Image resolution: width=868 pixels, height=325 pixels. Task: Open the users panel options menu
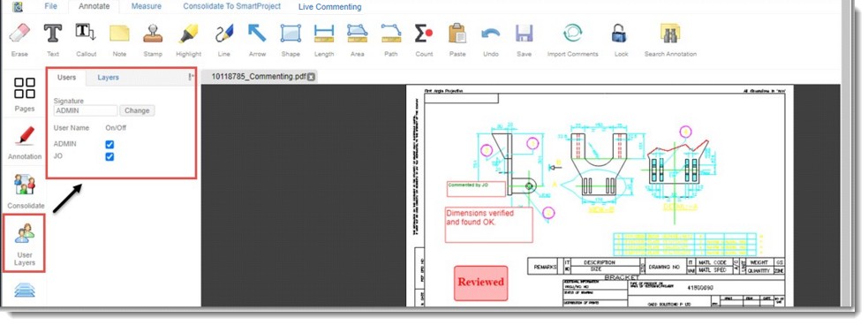[191, 77]
